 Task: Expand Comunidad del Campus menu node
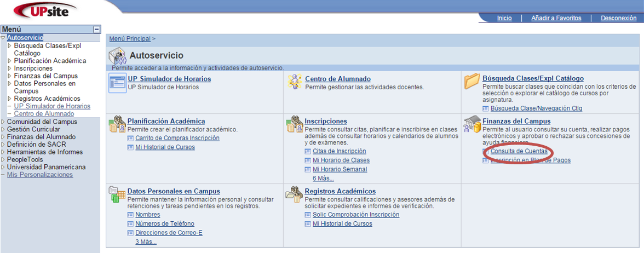[3, 122]
